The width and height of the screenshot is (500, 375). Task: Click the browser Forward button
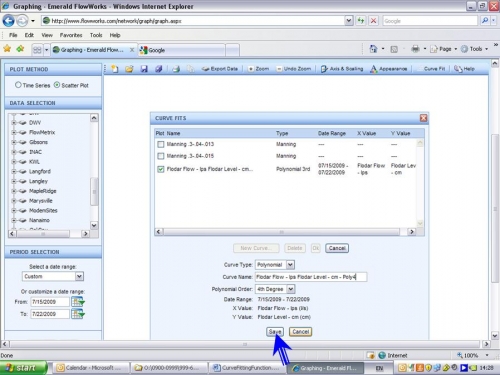22,21
